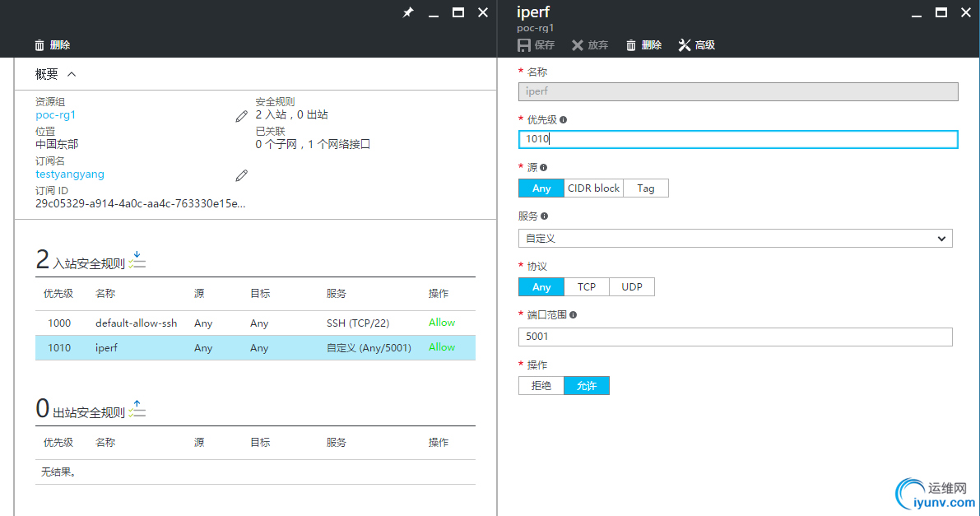This screenshot has height=516, width=980.
Task: Click Allow in default-allow-ssh row
Action: pyautogui.click(x=442, y=323)
